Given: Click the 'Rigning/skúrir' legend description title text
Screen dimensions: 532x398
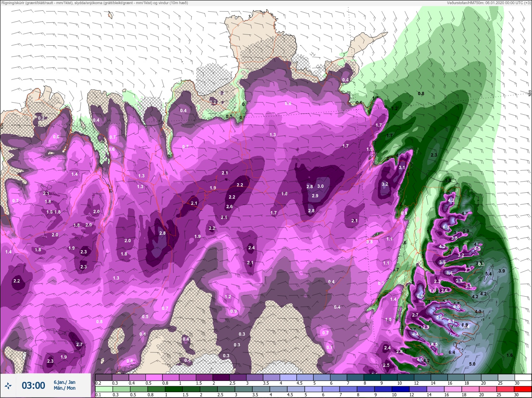Looking at the screenshot, I should [x=95, y=3].
